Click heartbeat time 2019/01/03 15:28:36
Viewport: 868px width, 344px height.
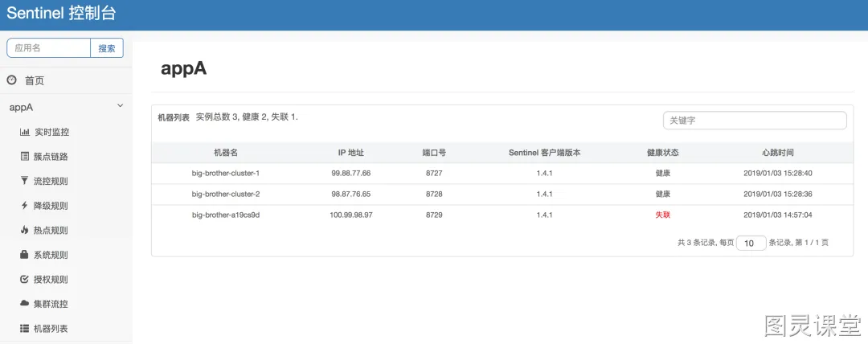[x=778, y=194]
